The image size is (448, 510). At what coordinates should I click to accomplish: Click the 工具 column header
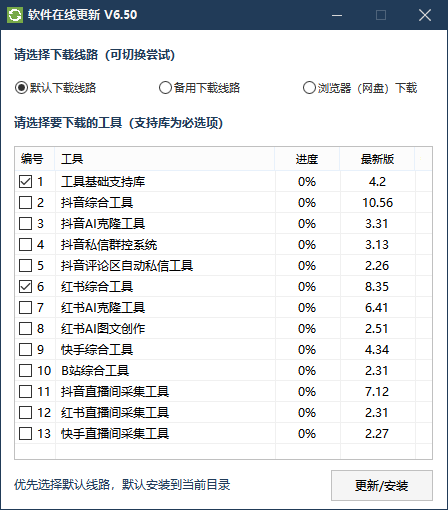165,159
